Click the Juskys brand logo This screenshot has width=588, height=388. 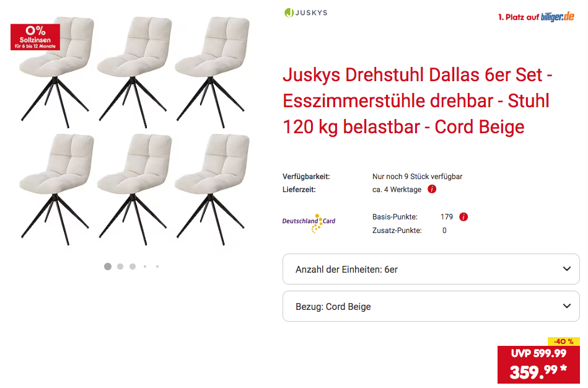[305, 13]
